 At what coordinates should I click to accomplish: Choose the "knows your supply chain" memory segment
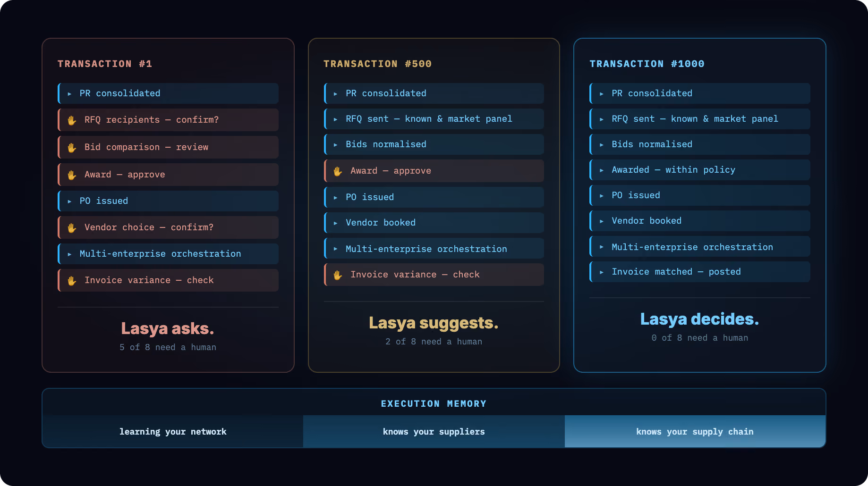click(695, 432)
